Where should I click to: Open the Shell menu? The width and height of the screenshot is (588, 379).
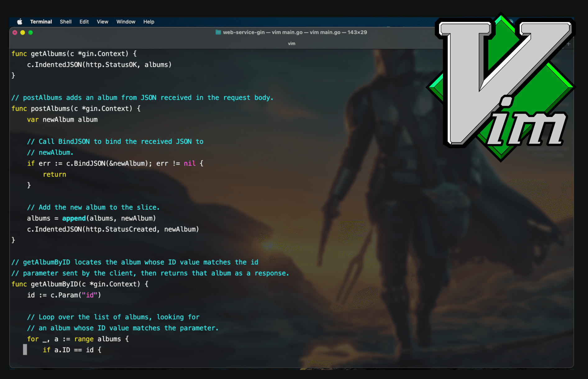click(66, 22)
